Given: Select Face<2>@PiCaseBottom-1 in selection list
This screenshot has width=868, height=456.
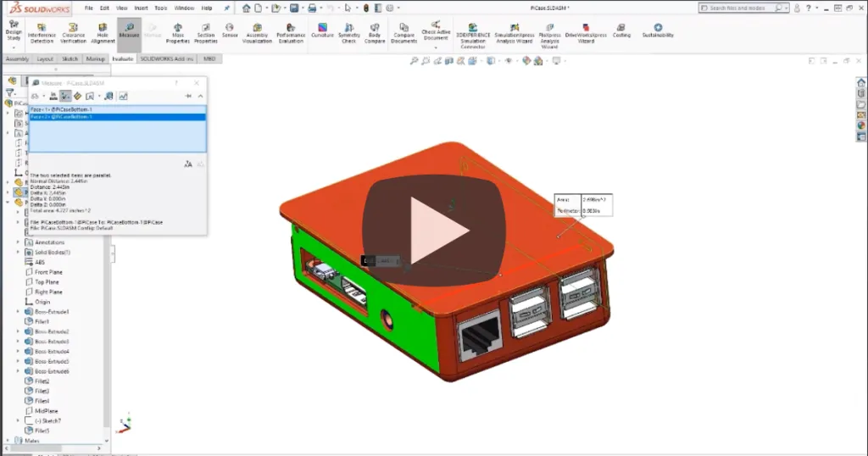Looking at the screenshot, I should click(x=117, y=117).
